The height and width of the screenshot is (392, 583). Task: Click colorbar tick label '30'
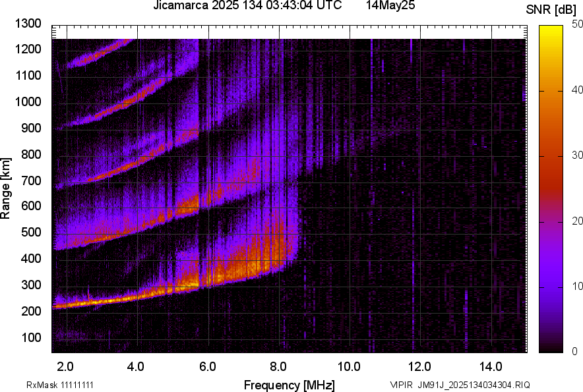tap(577, 155)
